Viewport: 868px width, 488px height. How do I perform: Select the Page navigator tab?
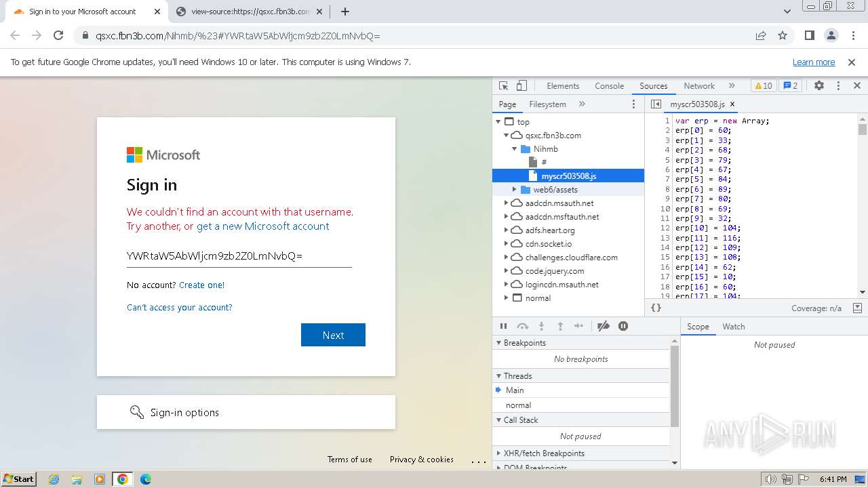coord(507,104)
